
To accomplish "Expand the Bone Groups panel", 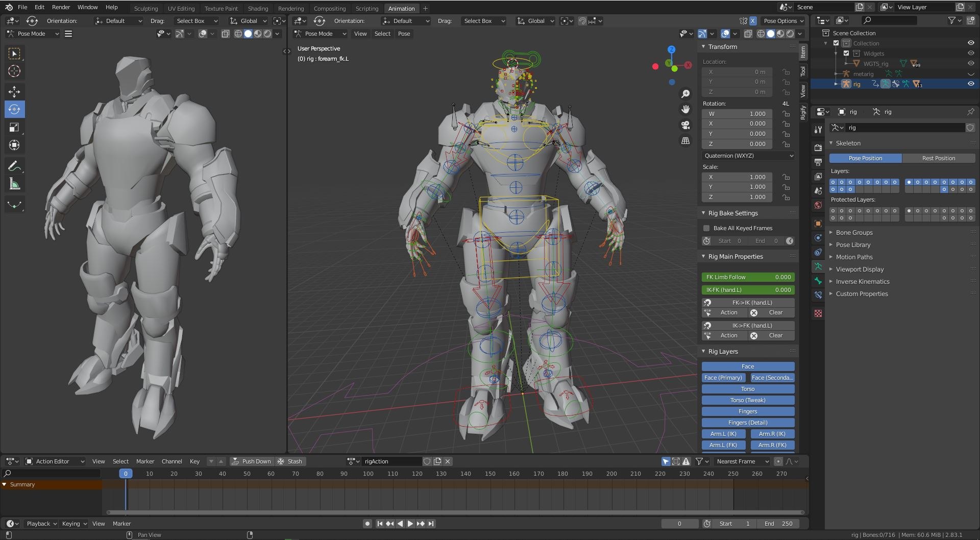I will click(854, 233).
